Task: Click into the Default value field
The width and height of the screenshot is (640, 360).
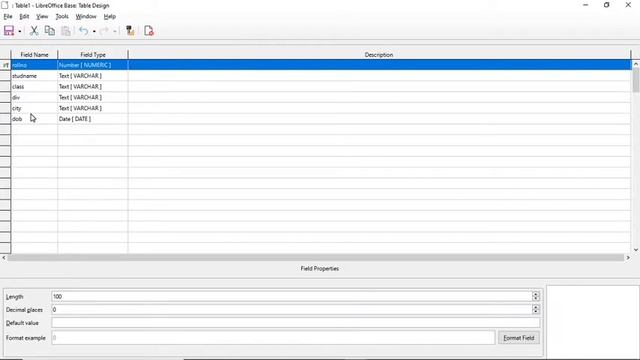Action: pyautogui.click(x=296, y=323)
